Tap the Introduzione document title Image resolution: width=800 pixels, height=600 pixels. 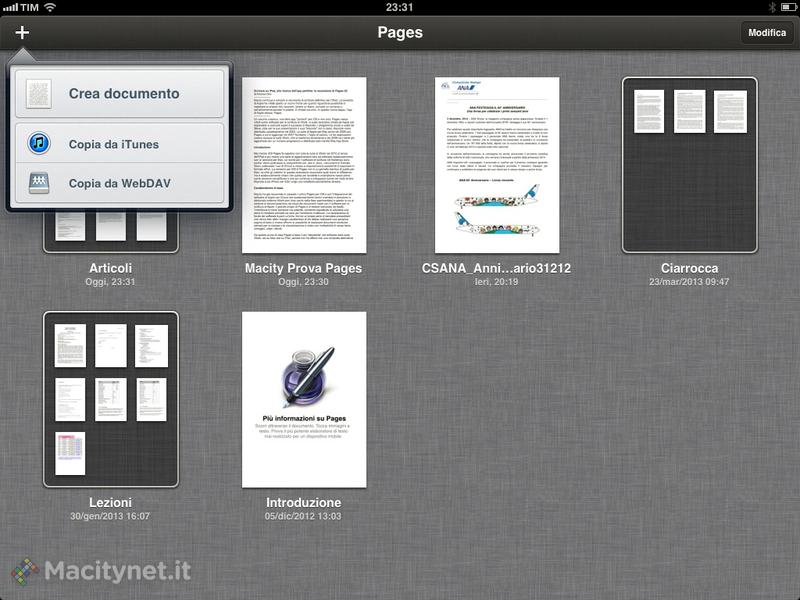point(304,502)
